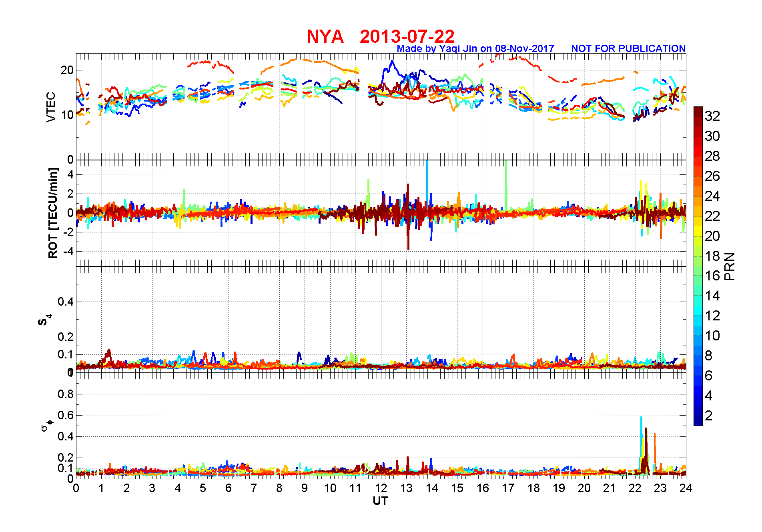This screenshot has width=762, height=532.
Task: Select hour 21 on the UT axis
Action: [610, 488]
